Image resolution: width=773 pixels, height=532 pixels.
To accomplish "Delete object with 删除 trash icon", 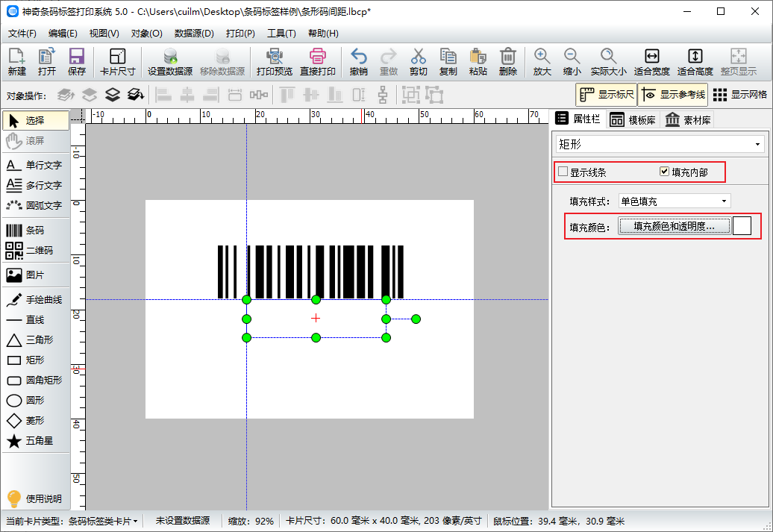I will tap(508, 62).
